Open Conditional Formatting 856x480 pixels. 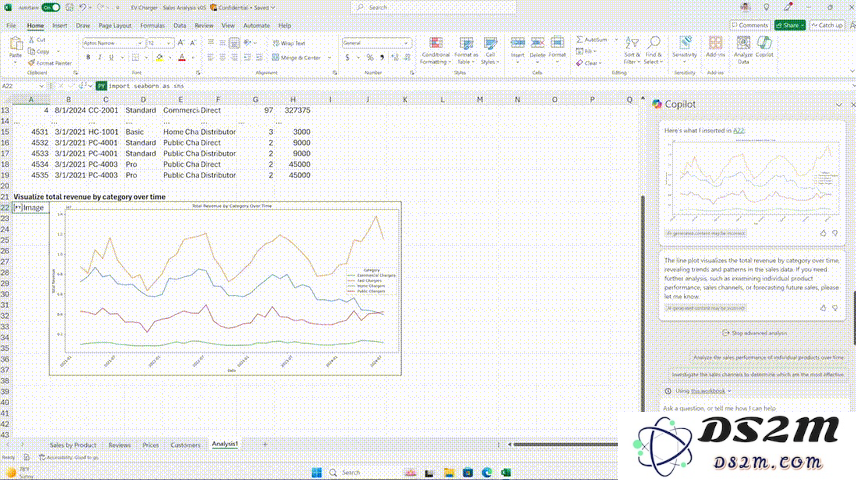pos(436,51)
